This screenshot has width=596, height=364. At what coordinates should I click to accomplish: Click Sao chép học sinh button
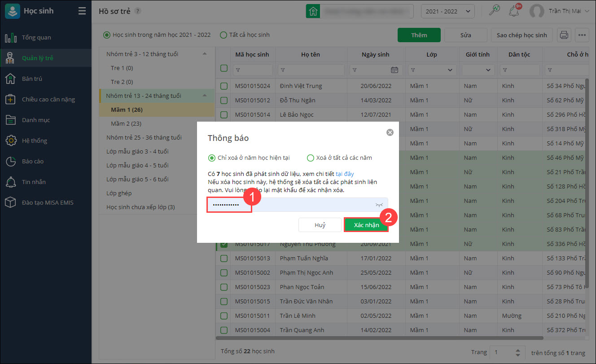click(522, 35)
